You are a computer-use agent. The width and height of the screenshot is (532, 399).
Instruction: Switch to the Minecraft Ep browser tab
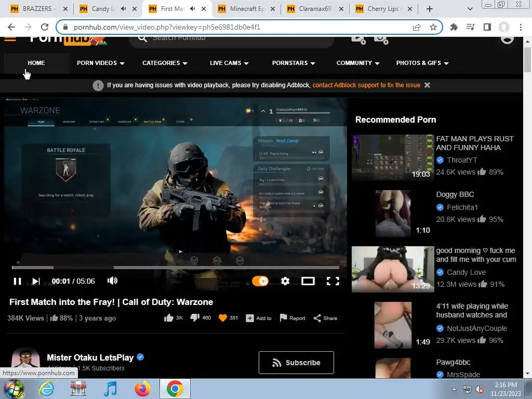point(247,9)
